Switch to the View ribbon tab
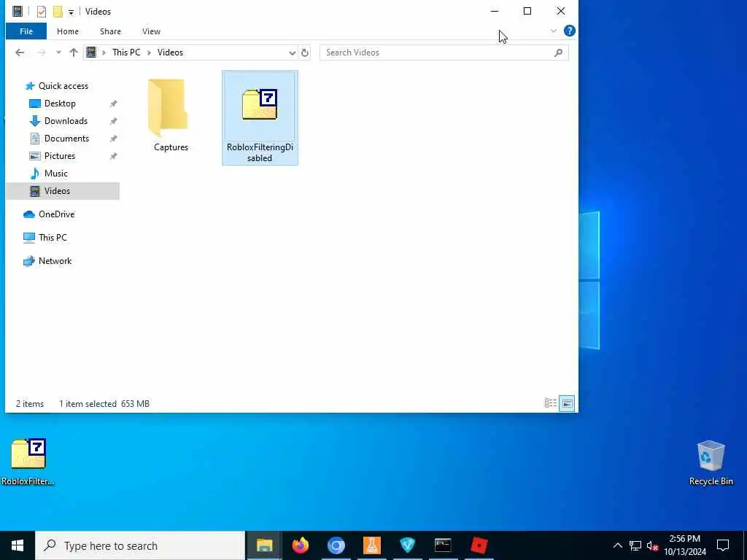The height and width of the screenshot is (560, 747). (151, 31)
